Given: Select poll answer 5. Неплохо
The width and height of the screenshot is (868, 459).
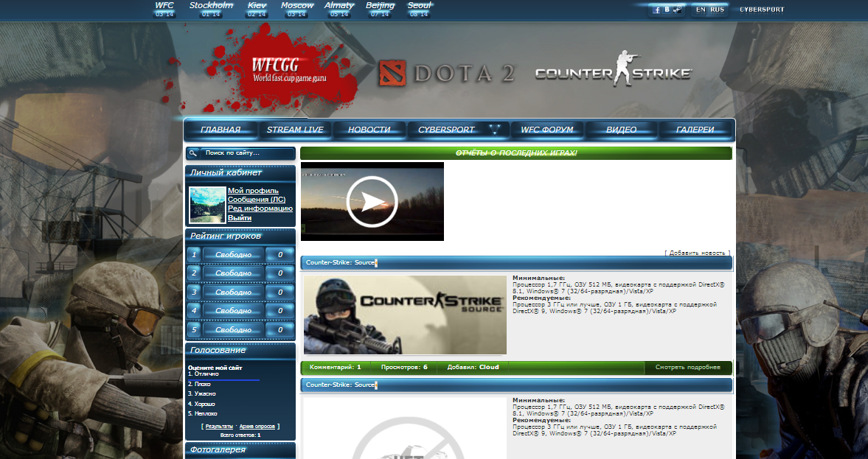Looking at the screenshot, I should [x=203, y=413].
